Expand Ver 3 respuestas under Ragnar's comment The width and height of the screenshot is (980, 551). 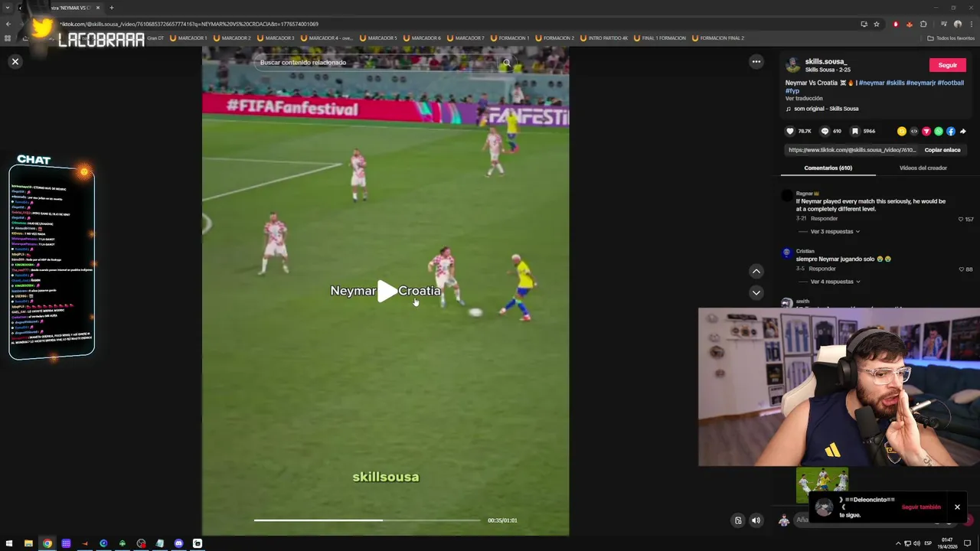835,231
